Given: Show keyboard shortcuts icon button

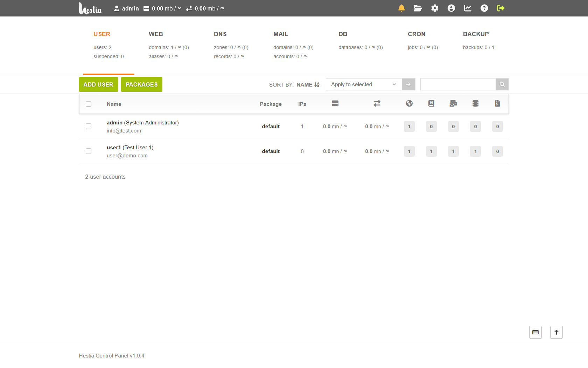Looking at the screenshot, I should click(535, 332).
